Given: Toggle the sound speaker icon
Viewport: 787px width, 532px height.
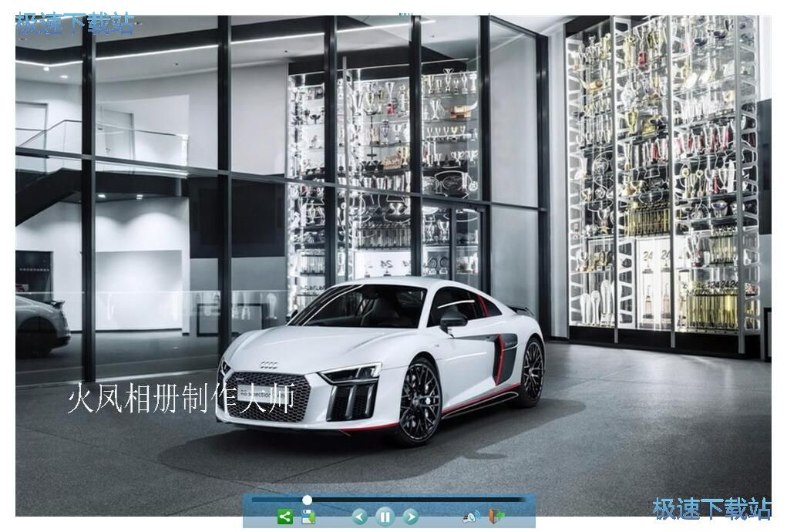Looking at the screenshot, I should tap(471, 517).
